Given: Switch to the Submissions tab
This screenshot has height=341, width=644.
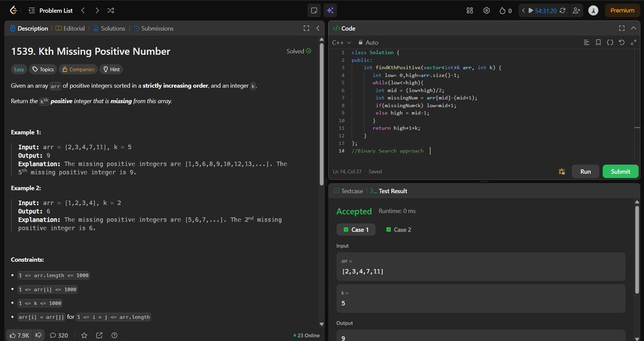Looking at the screenshot, I should 153,28.
